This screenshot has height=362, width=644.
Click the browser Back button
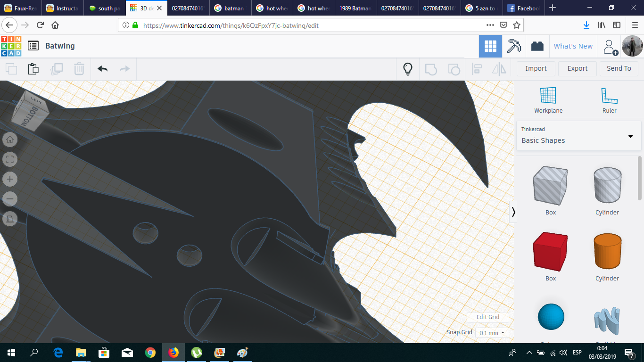10,25
